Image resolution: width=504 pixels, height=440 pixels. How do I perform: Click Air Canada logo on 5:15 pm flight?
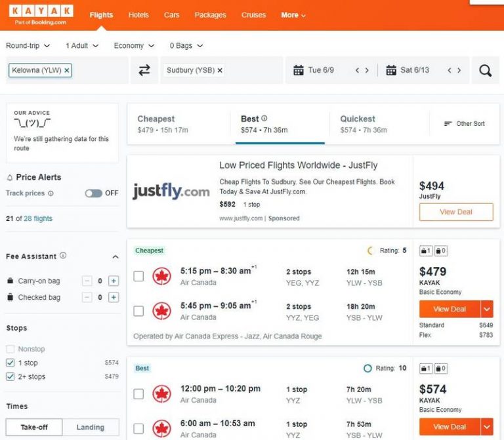click(161, 276)
